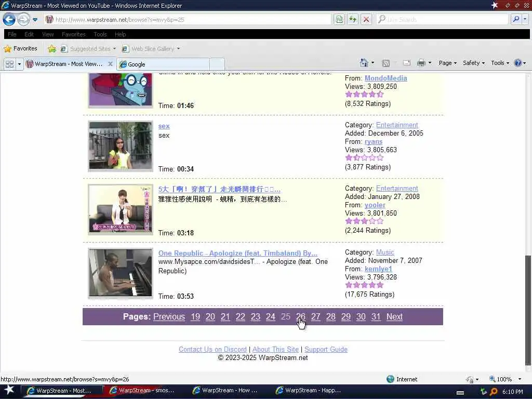This screenshot has width=532, height=399.
Task: Open the search provider dropdown arrow
Action: pos(525,19)
